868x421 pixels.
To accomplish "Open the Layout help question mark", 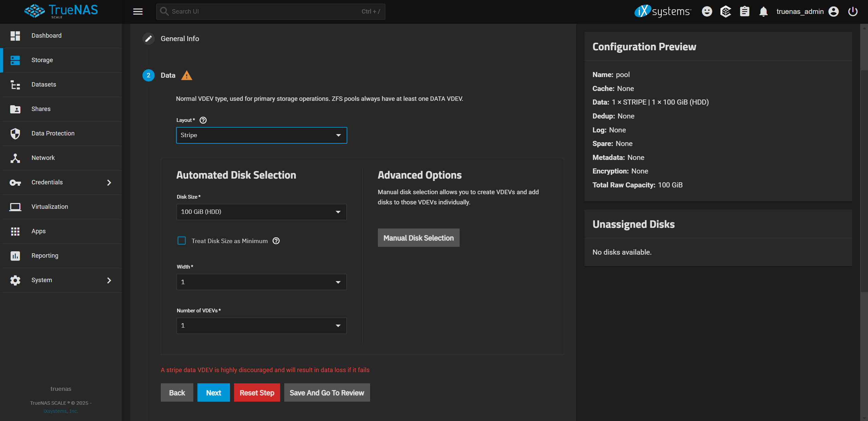I will (203, 120).
